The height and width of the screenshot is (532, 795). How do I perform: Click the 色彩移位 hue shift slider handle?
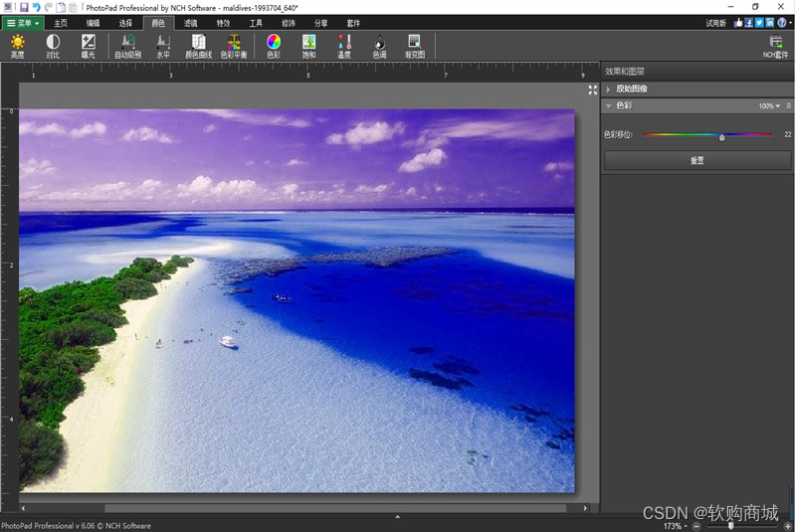[722, 137]
